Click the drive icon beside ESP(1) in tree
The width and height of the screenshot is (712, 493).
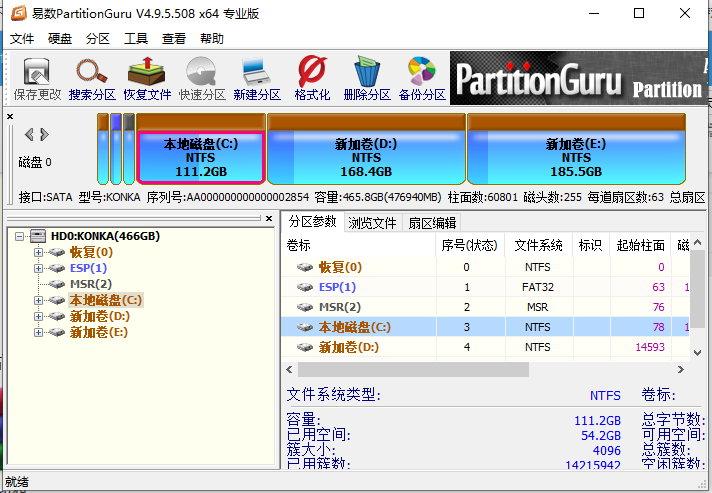57,268
